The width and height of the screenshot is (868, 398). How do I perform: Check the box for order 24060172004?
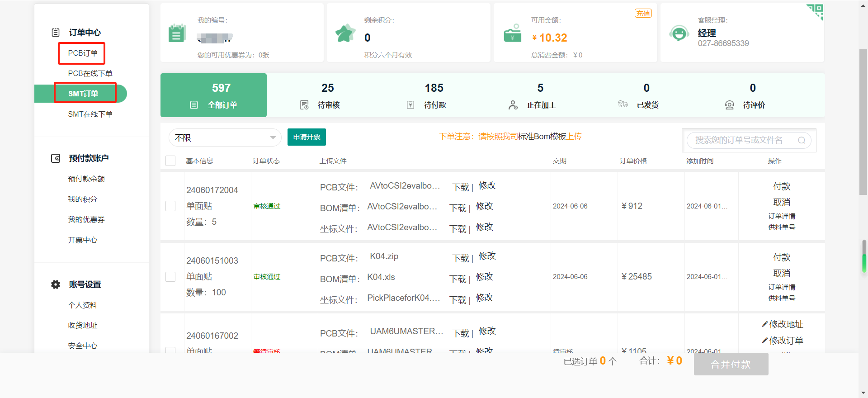(170, 206)
